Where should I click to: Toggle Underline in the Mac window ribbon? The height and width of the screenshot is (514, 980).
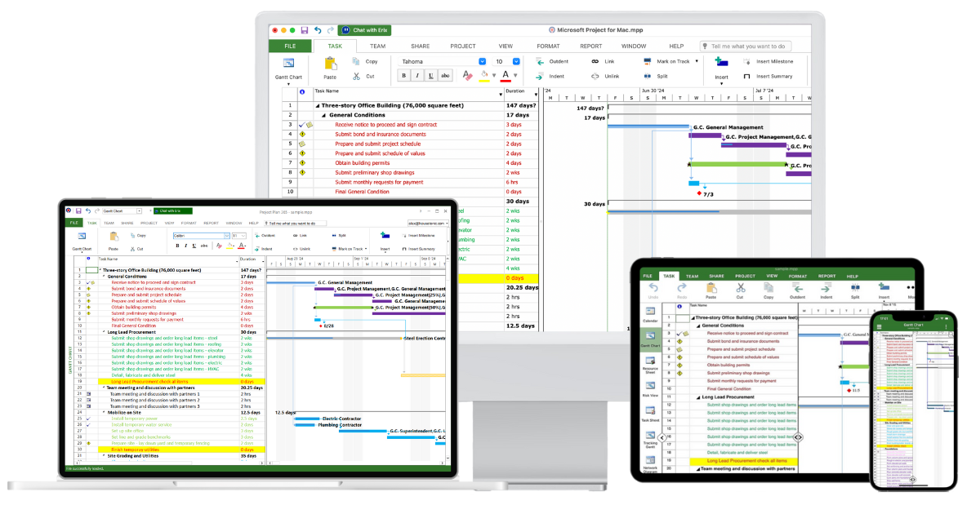(x=430, y=75)
